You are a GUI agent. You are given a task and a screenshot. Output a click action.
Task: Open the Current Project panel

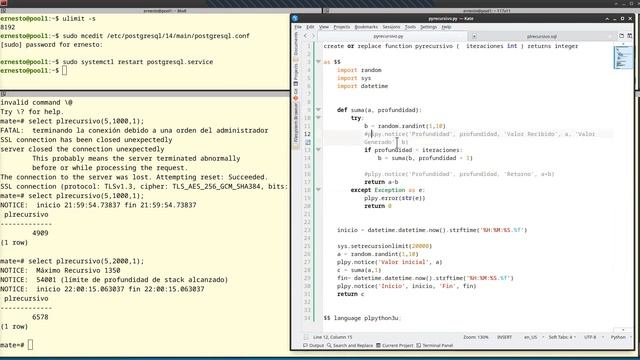tap(394, 345)
